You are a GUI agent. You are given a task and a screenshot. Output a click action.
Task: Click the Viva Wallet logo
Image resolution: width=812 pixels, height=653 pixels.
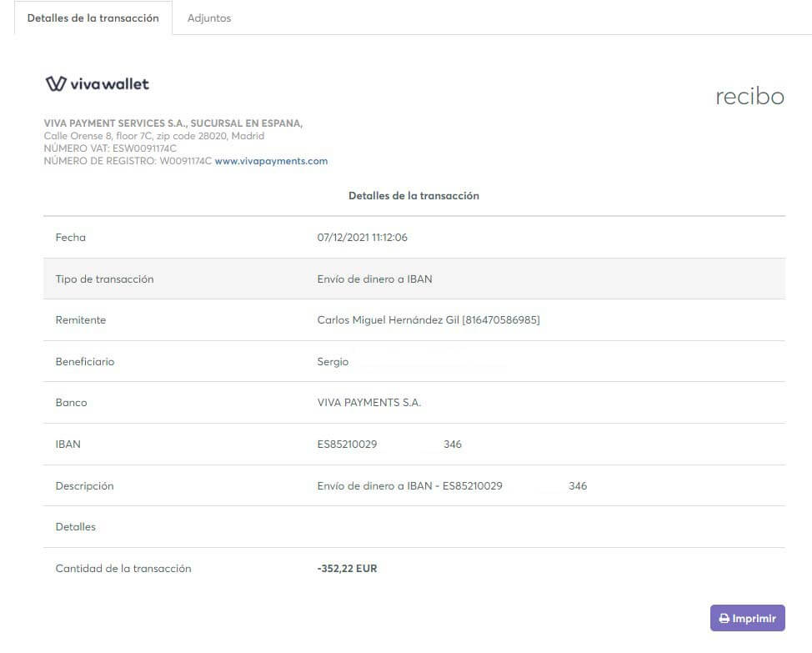click(x=98, y=83)
